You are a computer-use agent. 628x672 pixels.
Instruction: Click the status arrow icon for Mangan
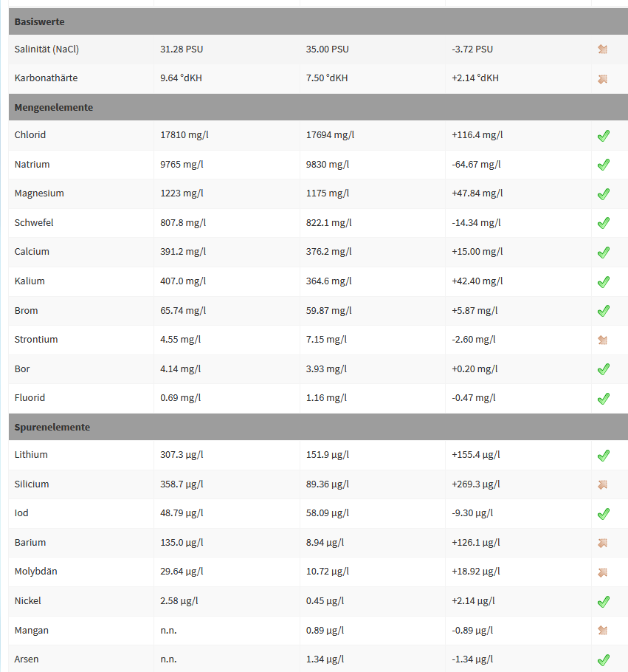(x=602, y=631)
